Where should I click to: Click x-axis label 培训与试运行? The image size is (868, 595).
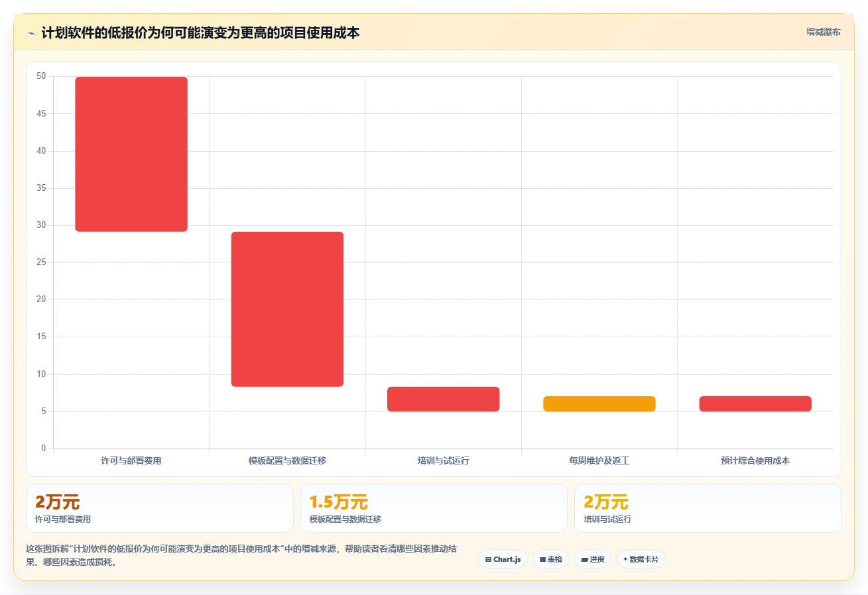(443, 460)
